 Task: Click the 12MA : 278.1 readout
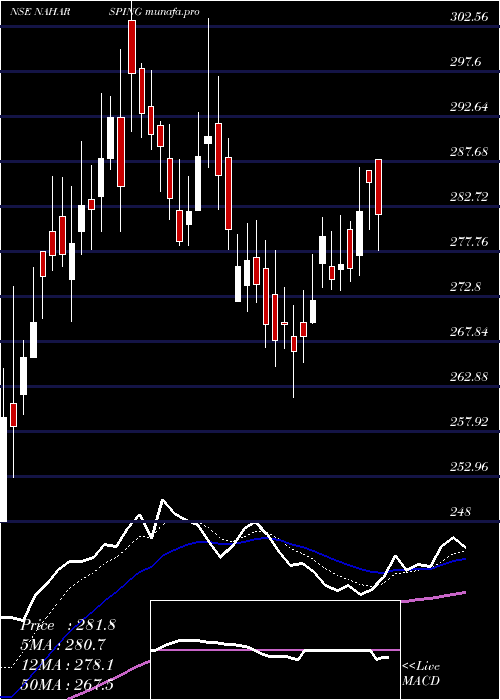coord(67,665)
